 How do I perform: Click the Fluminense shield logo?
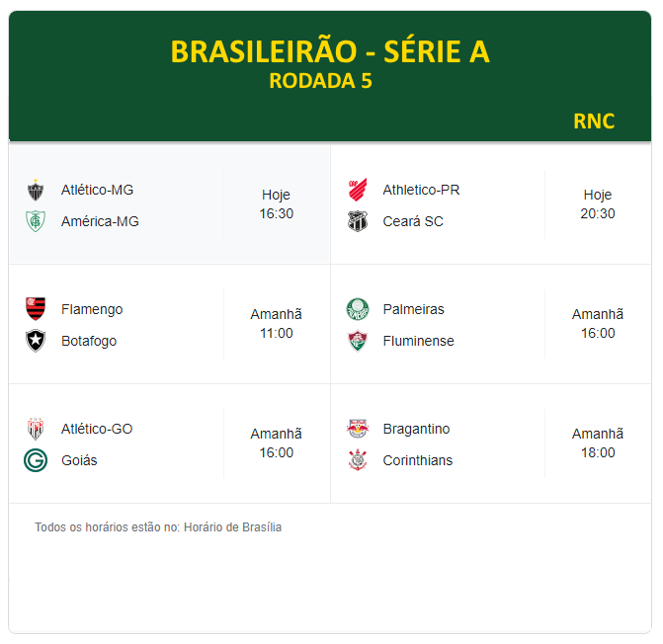click(x=358, y=341)
